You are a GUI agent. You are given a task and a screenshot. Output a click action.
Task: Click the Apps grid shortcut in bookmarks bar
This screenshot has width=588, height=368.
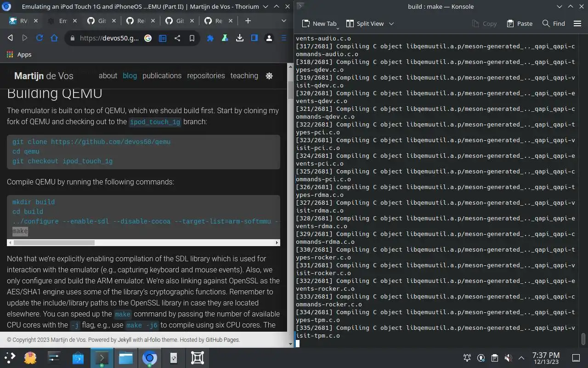[x=19, y=54]
